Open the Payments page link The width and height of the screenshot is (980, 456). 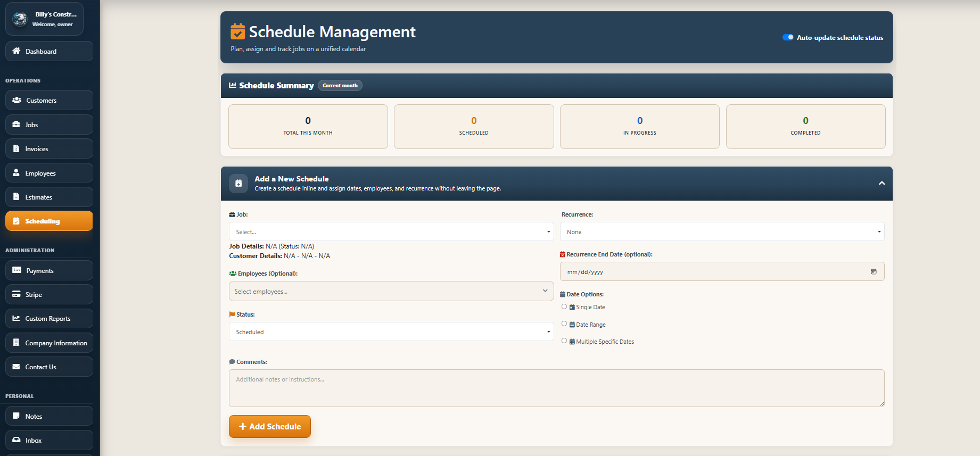pyautogui.click(x=49, y=270)
